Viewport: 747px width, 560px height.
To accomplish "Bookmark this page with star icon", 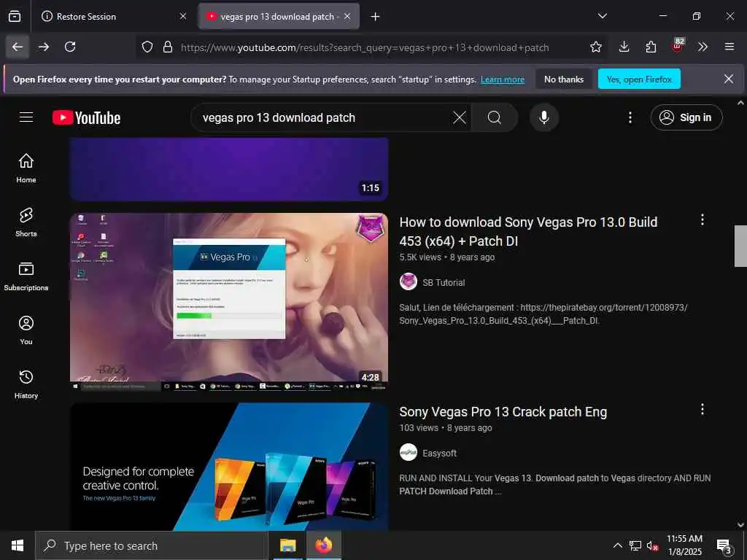I will (595, 47).
